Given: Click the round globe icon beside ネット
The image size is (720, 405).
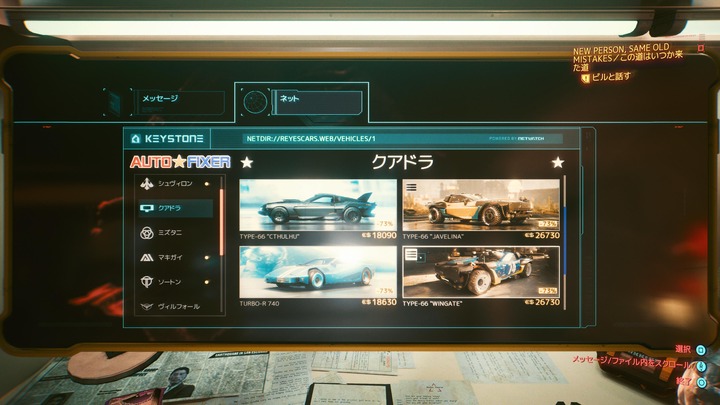Looking at the screenshot, I should [x=255, y=102].
